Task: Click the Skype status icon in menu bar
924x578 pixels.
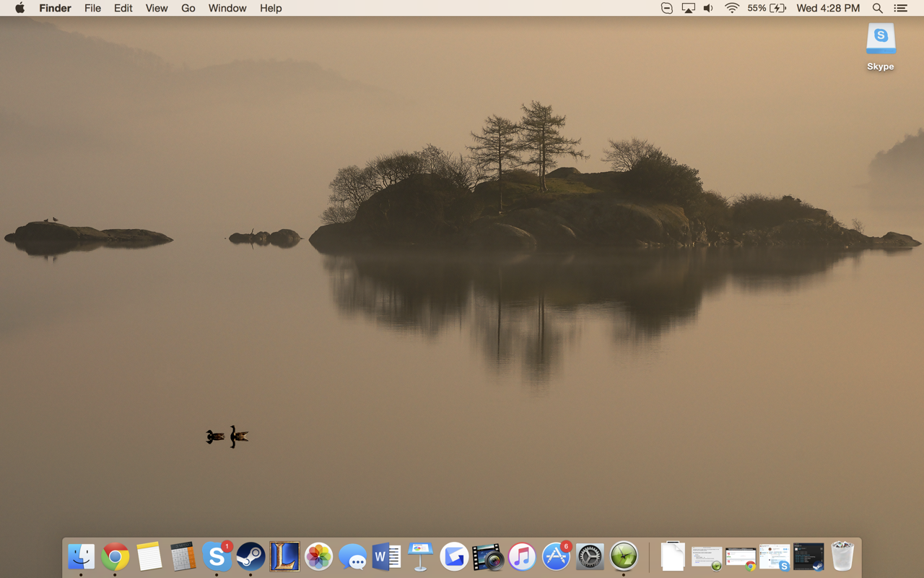Action: coord(667,8)
